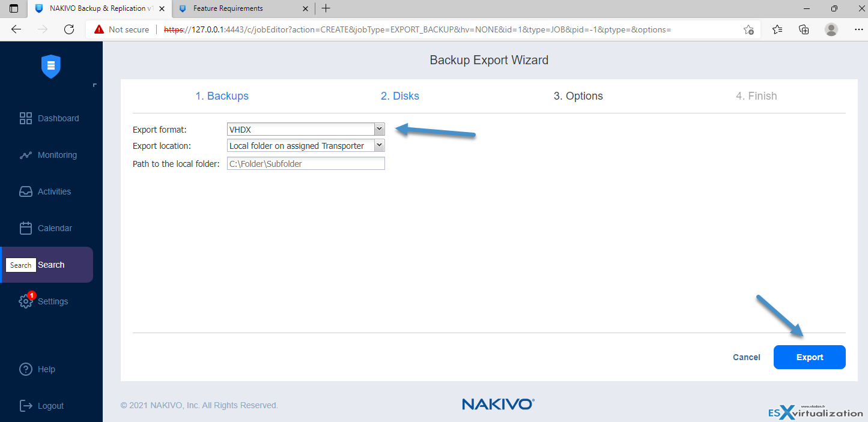Reload the page with the refresh button
This screenshot has height=422, width=868.
pos(69,29)
